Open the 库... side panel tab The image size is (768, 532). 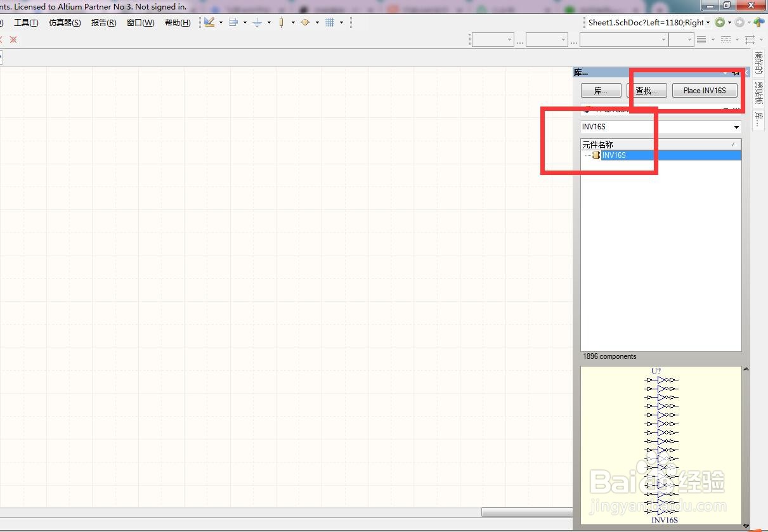click(758, 119)
